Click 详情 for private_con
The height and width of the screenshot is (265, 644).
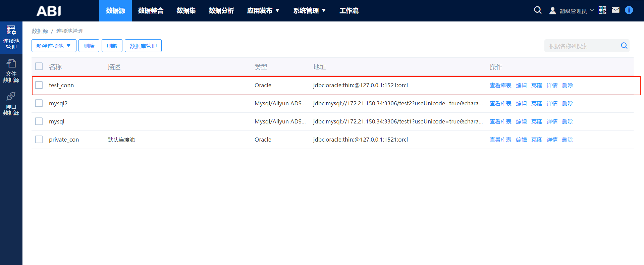[x=552, y=140]
